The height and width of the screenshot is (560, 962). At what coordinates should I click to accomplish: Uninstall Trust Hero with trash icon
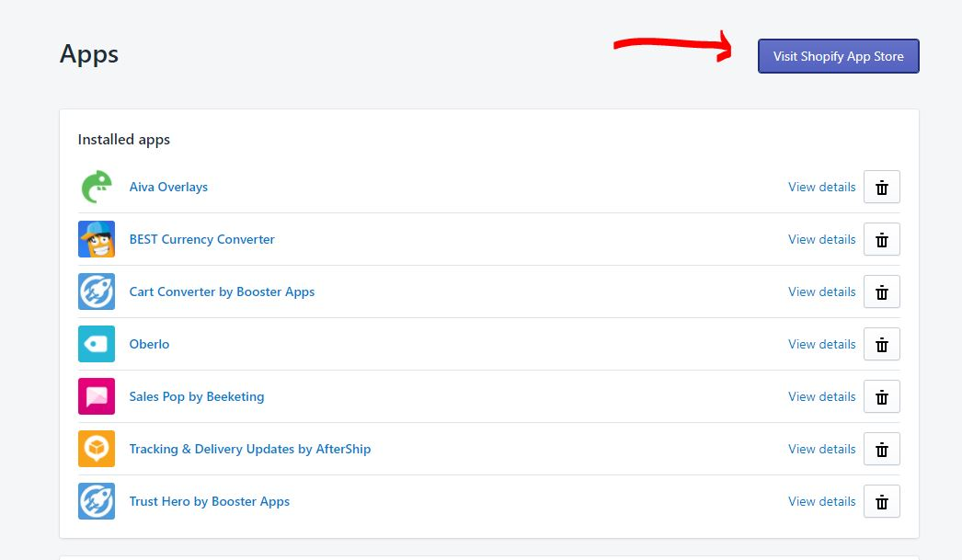click(882, 502)
